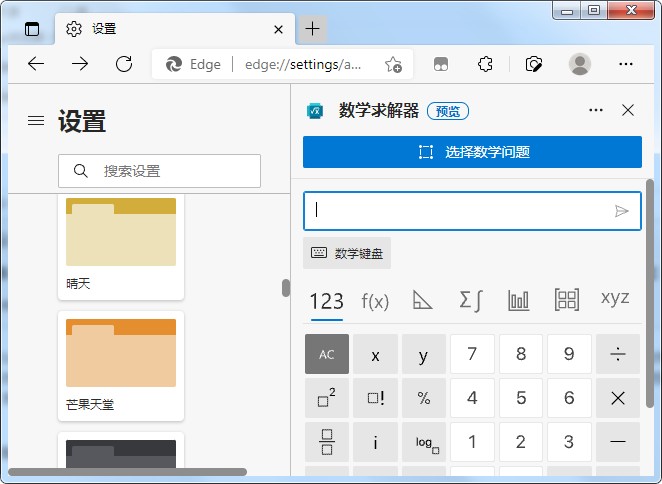Open the browser extensions puzzle icon

(485, 64)
